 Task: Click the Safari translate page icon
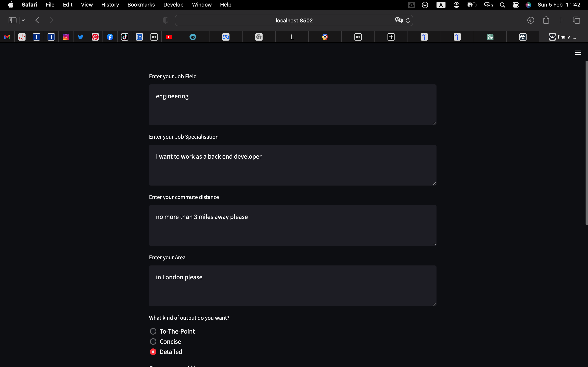tap(399, 20)
